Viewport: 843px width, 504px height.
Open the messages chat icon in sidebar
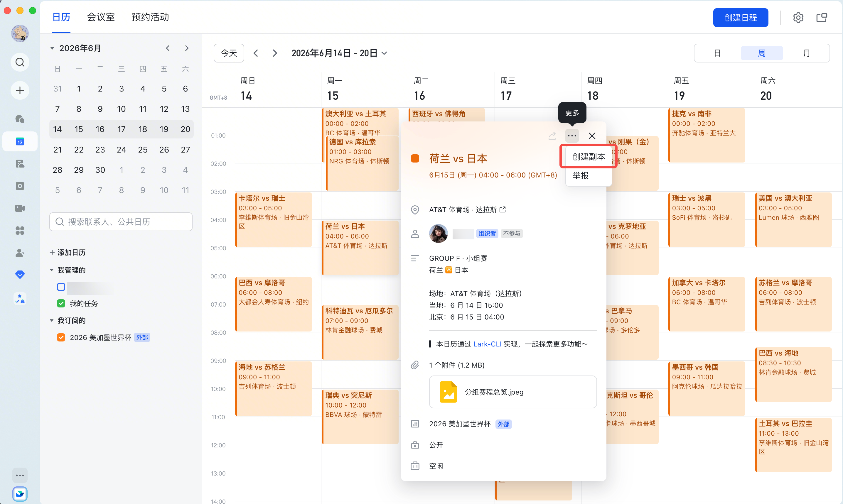(20, 119)
